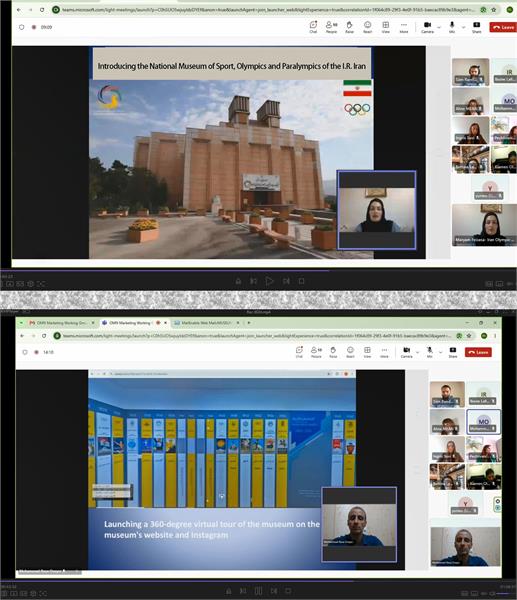Open More options in the lower meeting

pyautogui.click(x=384, y=352)
